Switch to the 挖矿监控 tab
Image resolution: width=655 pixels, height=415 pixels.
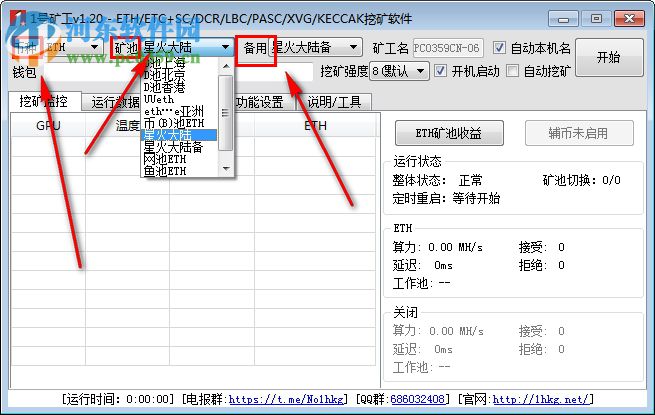(x=44, y=101)
